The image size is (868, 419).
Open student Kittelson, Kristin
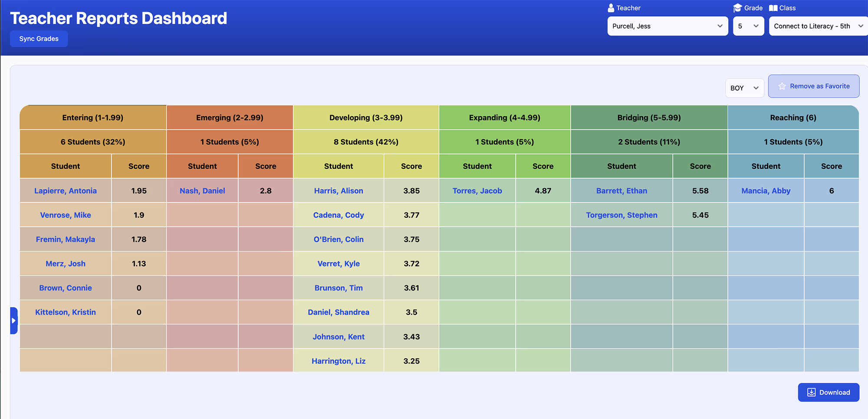tap(66, 312)
